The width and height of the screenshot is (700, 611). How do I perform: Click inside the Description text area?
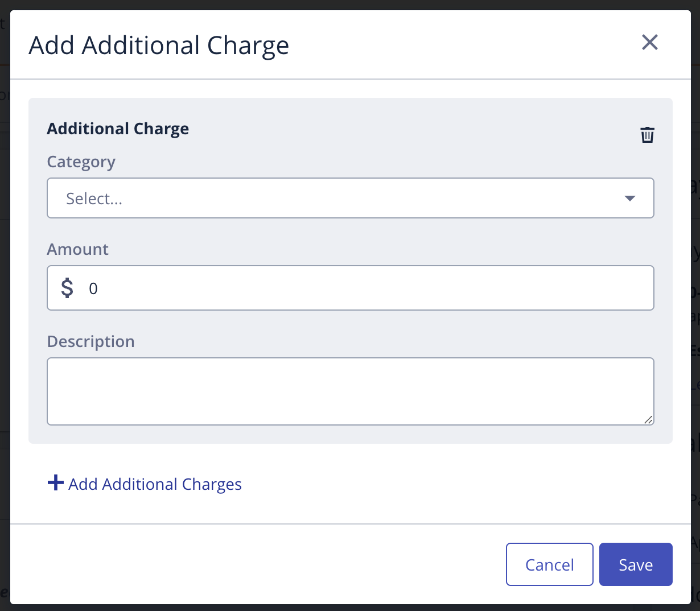(350, 391)
